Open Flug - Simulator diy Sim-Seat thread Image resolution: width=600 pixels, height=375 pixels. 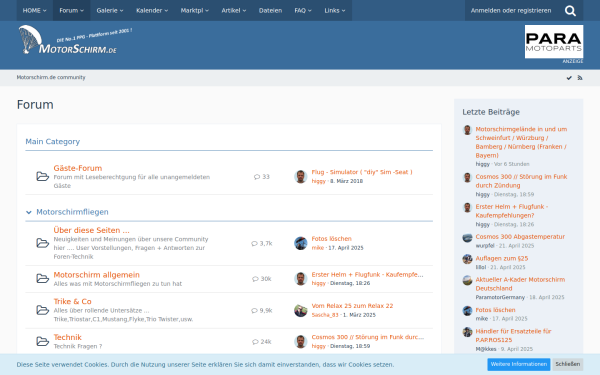pyautogui.click(x=362, y=172)
